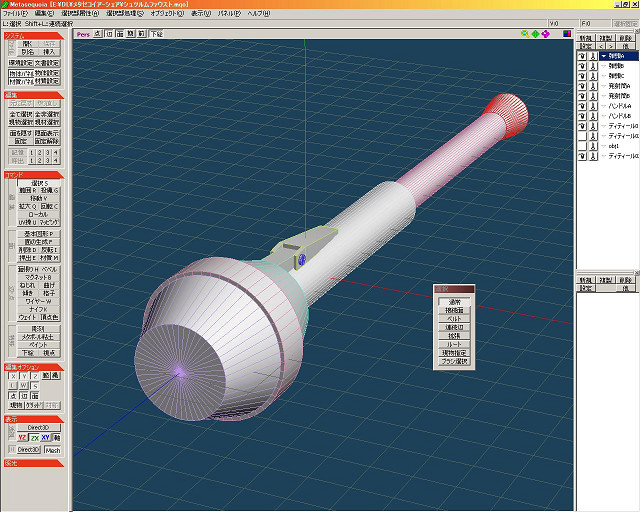Viewport: 640px width, 512px height.
Task: Toggle the Y axis edit option
Action: pyautogui.click(x=24, y=376)
